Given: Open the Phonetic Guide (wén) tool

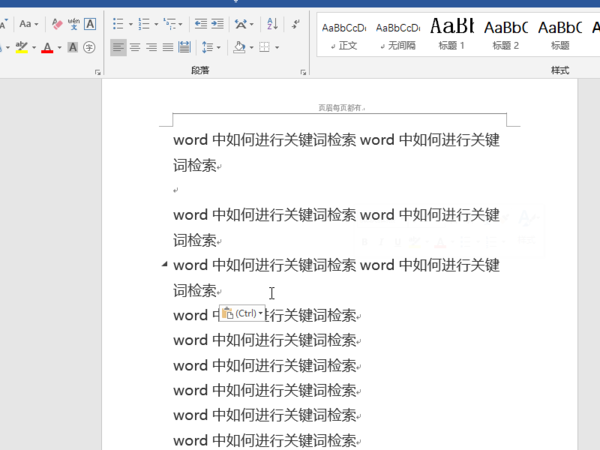Looking at the screenshot, I should pyautogui.click(x=74, y=24).
